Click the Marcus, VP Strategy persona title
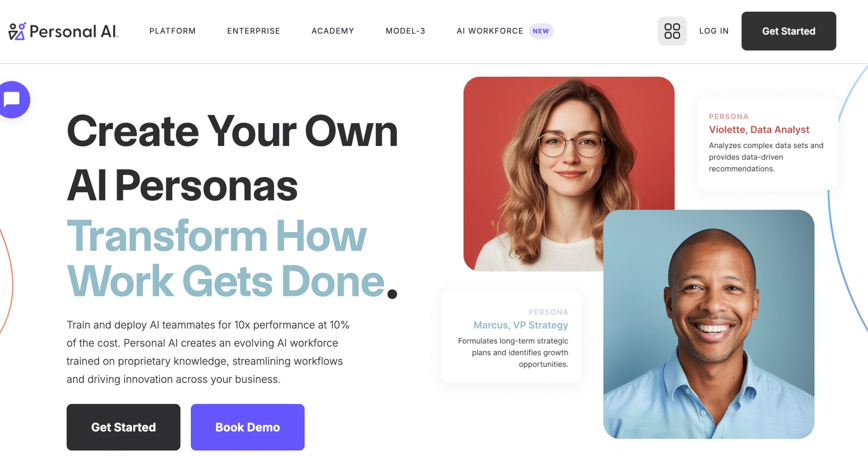Viewport: 868px width, 457px height. click(x=520, y=325)
